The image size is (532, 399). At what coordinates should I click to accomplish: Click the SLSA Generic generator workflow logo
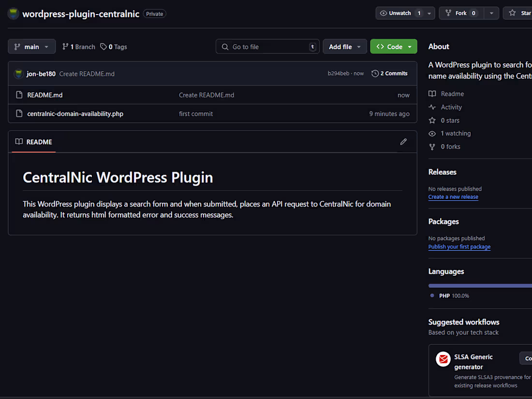[x=443, y=359]
